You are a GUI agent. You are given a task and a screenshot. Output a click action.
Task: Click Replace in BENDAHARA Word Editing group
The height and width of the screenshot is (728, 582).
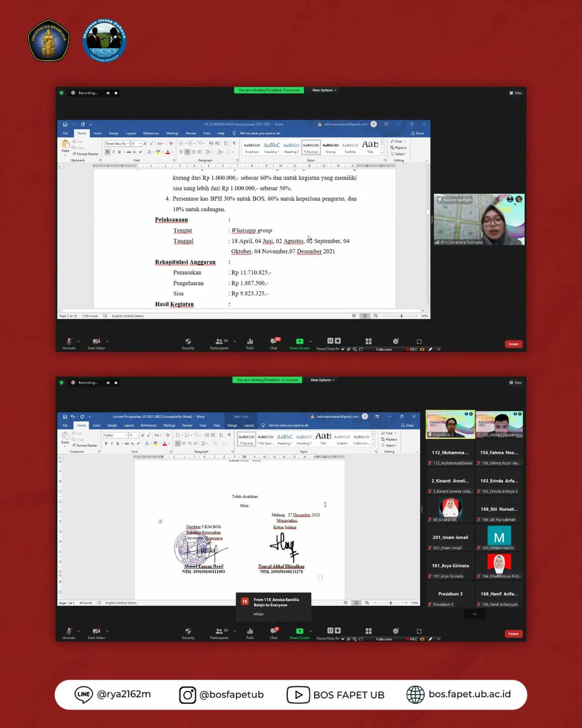(x=398, y=147)
